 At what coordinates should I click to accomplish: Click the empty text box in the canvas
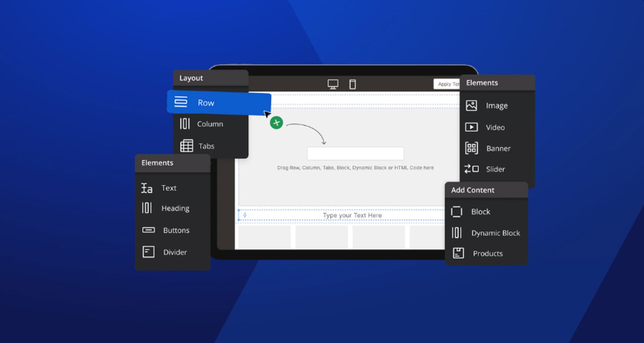point(355,153)
